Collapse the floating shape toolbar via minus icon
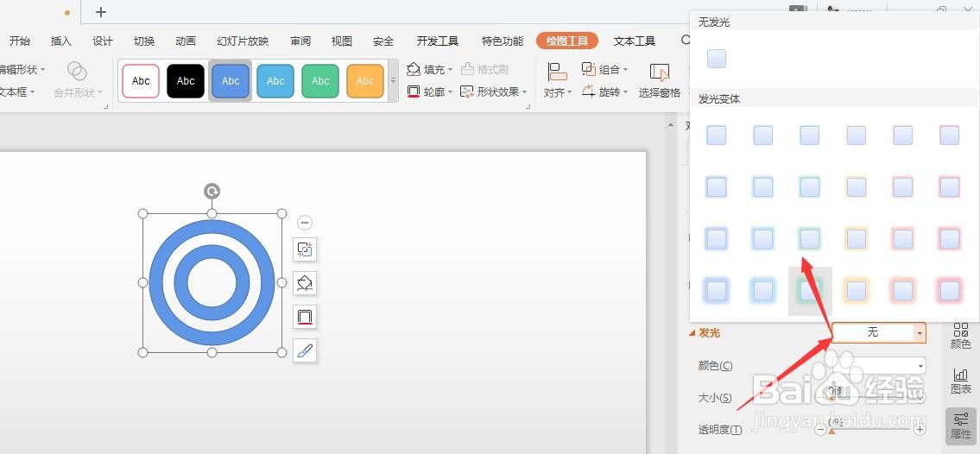The image size is (980, 454). point(305,223)
